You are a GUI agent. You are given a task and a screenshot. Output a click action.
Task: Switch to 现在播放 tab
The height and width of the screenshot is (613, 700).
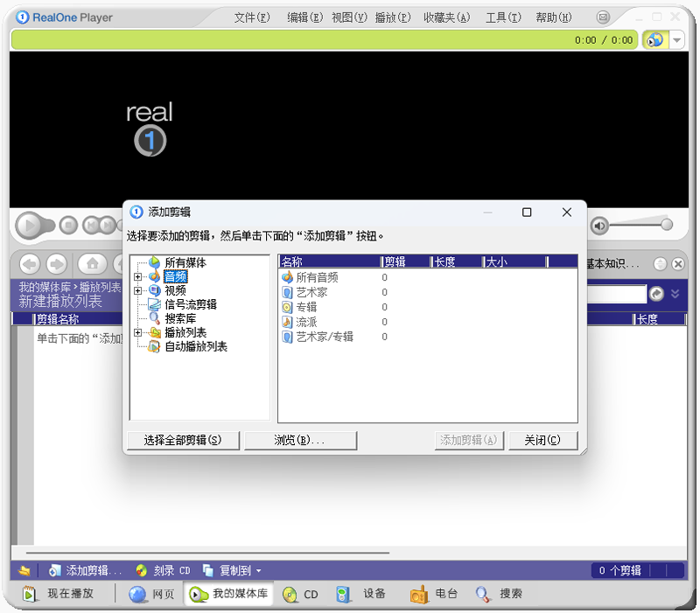[58, 594]
